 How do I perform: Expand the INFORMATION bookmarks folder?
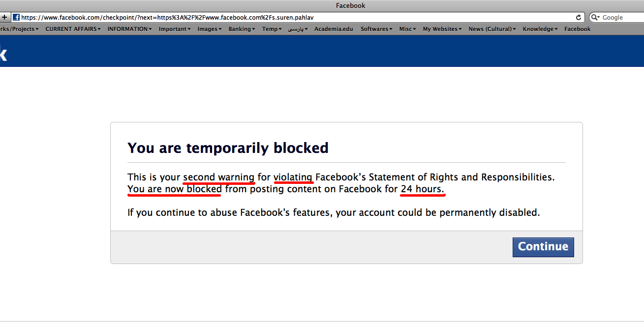(129, 29)
